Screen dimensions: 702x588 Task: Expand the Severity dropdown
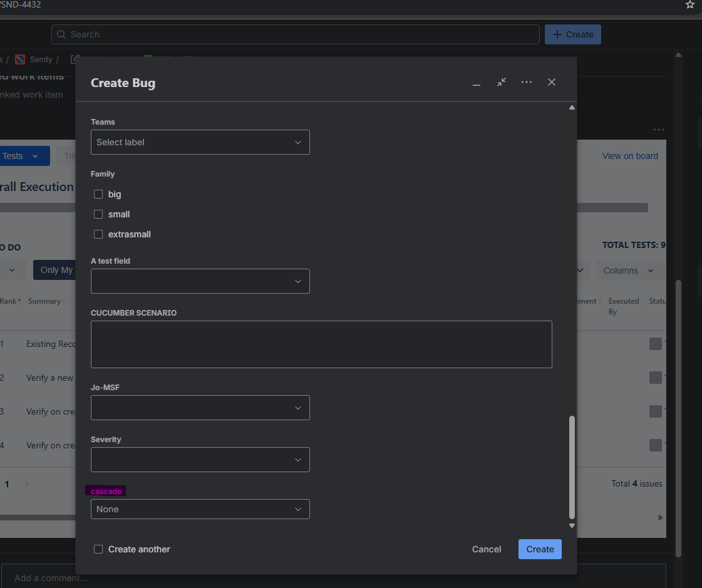[x=200, y=460]
